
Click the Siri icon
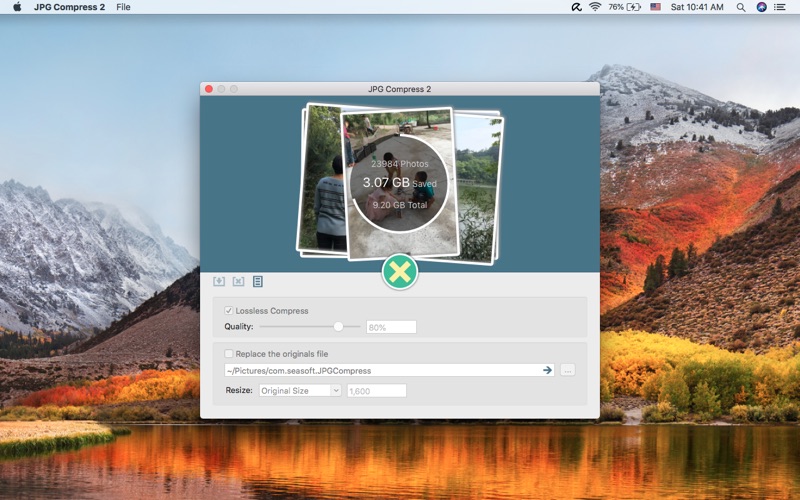(761, 7)
